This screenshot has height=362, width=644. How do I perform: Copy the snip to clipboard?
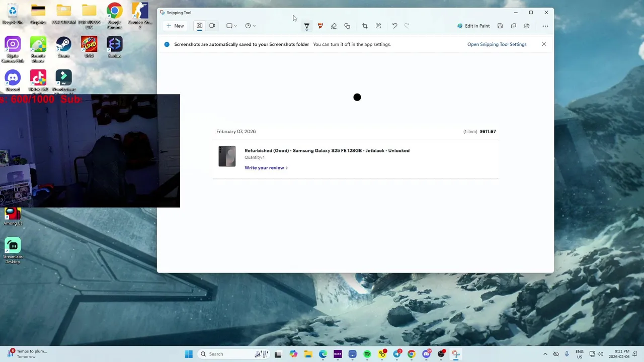514,26
